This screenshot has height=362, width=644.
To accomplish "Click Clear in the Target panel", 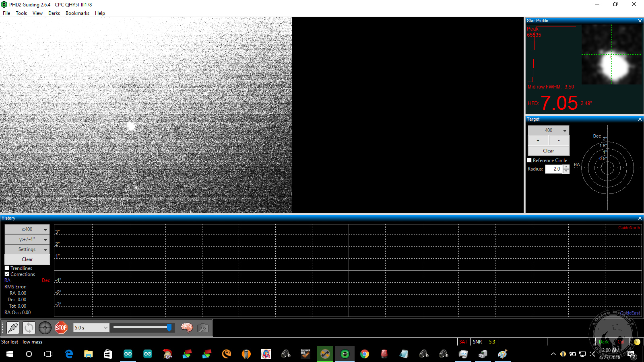I will (x=548, y=151).
